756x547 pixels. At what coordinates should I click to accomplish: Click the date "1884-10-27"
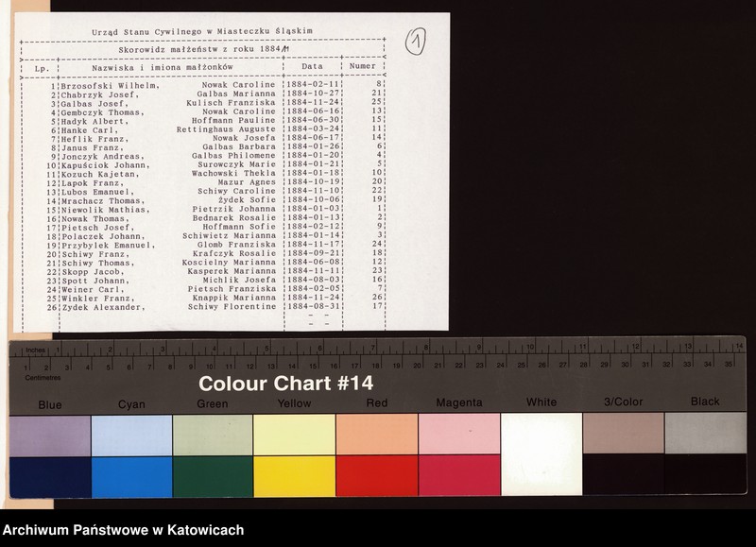313,93
